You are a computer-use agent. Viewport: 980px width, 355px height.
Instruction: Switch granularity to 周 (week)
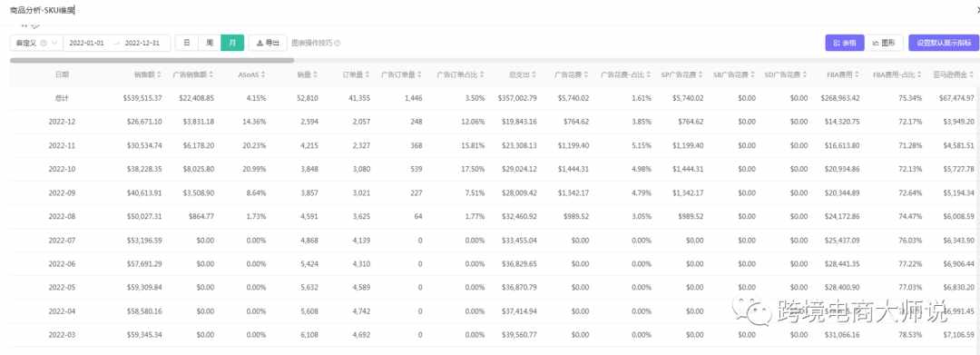[x=210, y=43]
